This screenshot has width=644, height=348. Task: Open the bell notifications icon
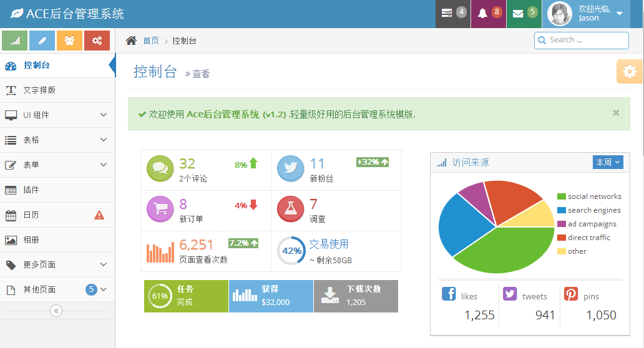(x=483, y=13)
